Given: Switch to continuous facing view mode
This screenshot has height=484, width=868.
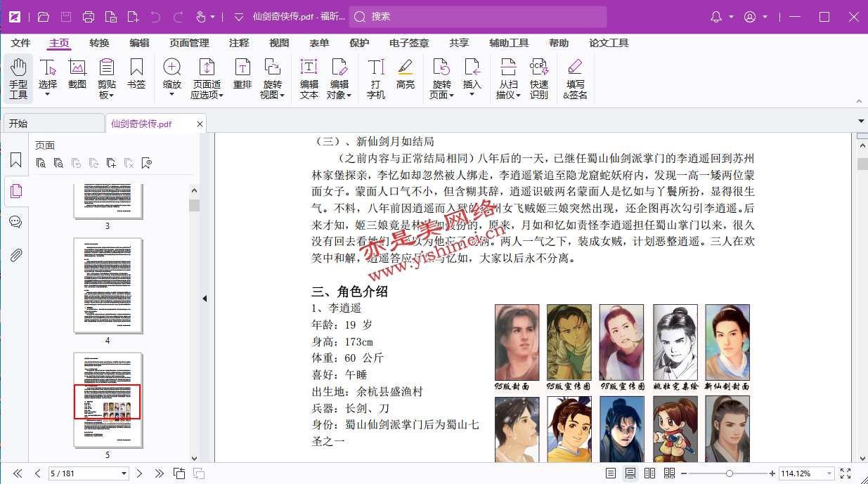Looking at the screenshot, I should 669,473.
